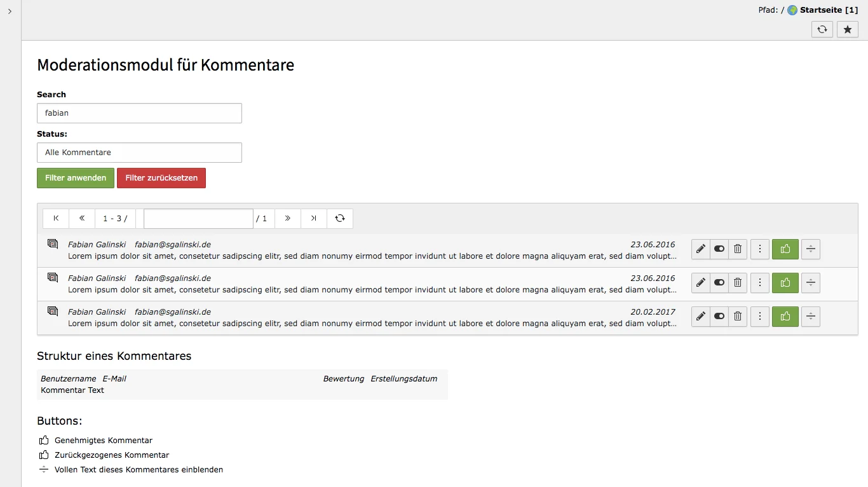Disable the second comment with its toggle
Screen dimensions: 868x487
(719, 283)
